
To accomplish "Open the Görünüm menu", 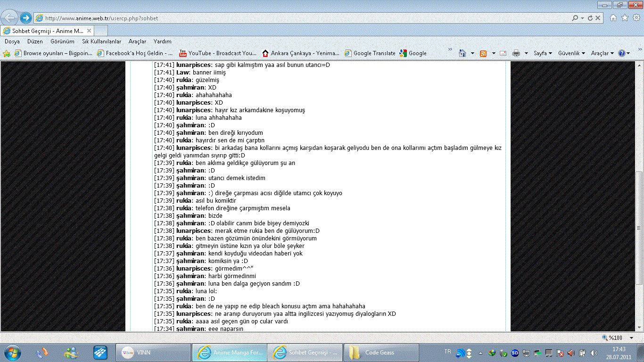I will [63, 41].
